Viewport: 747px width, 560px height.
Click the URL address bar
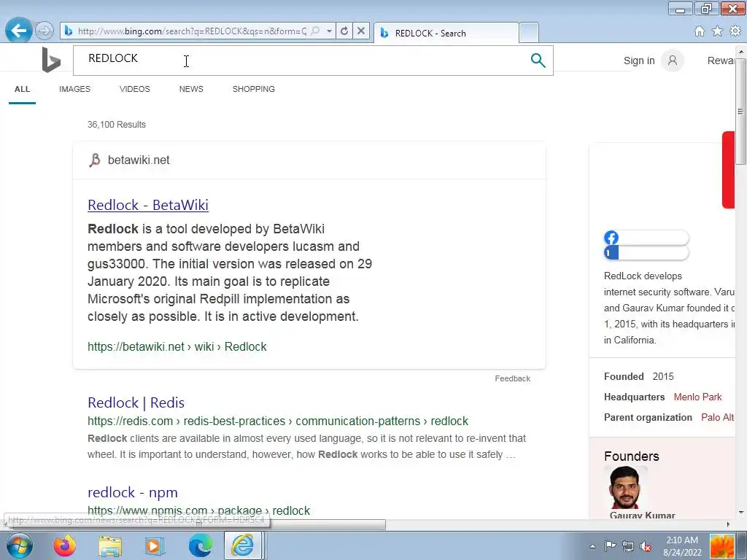tap(192, 31)
